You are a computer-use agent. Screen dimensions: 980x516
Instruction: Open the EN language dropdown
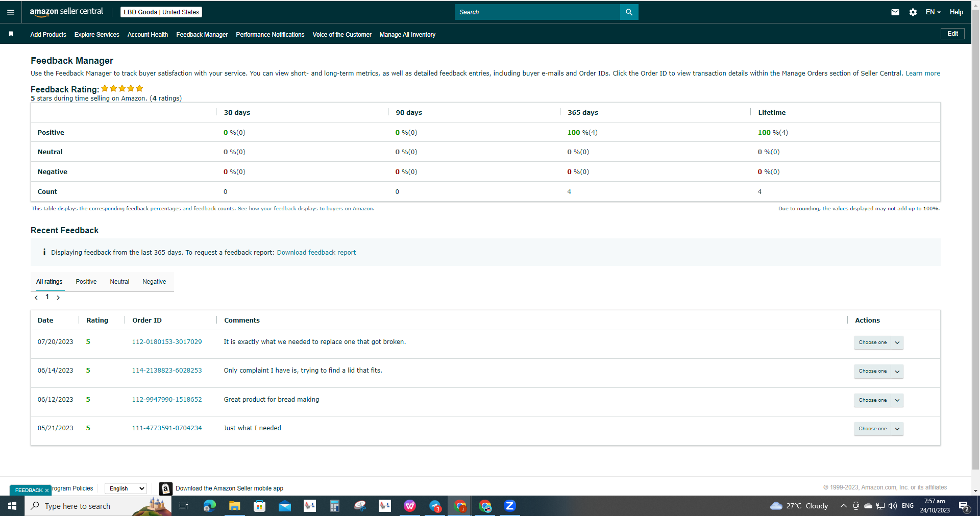933,12
